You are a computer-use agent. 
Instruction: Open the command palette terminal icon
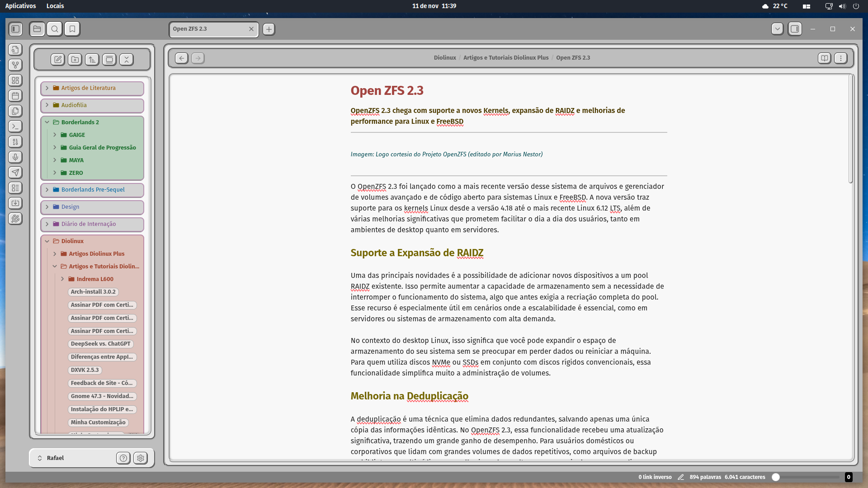coord(15,127)
